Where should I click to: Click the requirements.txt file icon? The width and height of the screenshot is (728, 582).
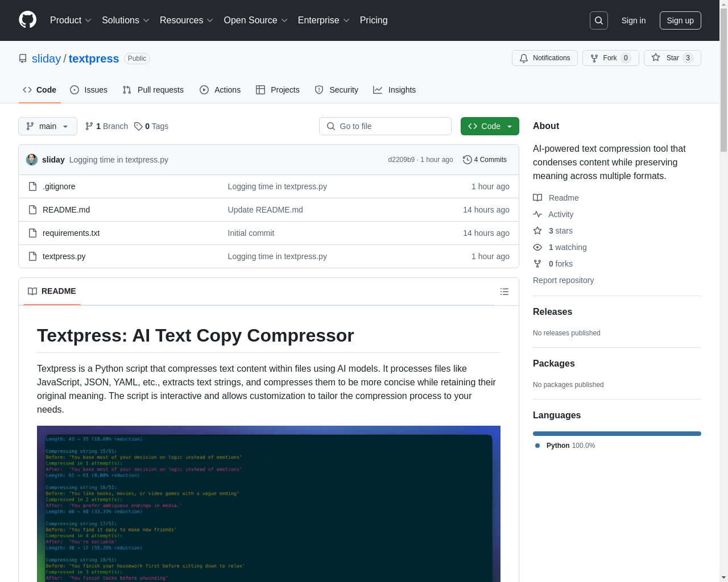tap(33, 233)
